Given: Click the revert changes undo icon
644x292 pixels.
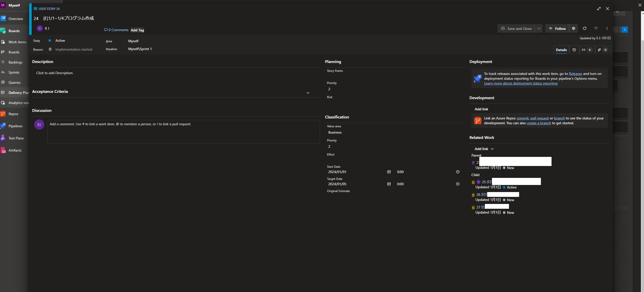Looking at the screenshot, I should click(x=596, y=28).
